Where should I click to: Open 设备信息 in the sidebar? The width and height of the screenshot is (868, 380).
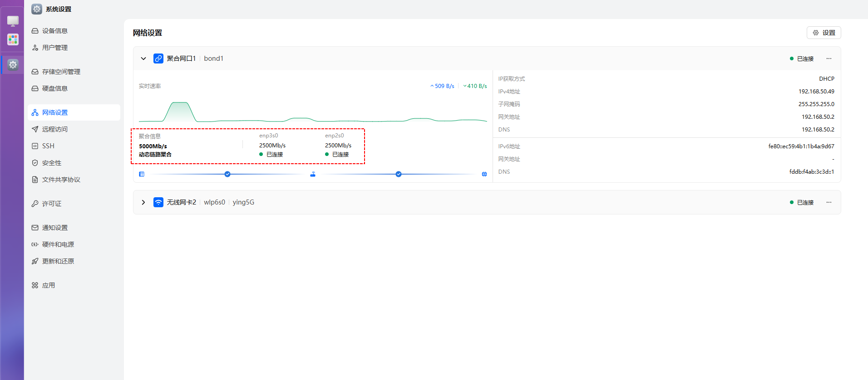(x=55, y=31)
